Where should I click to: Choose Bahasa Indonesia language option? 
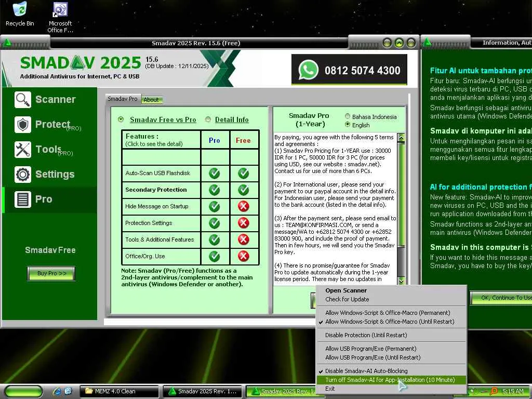pos(348,116)
